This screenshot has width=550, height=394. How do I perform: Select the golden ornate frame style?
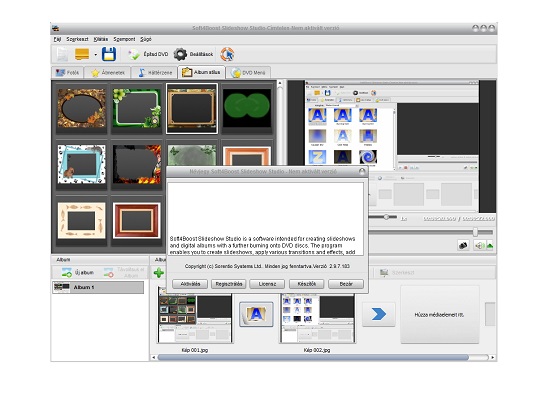(192, 108)
